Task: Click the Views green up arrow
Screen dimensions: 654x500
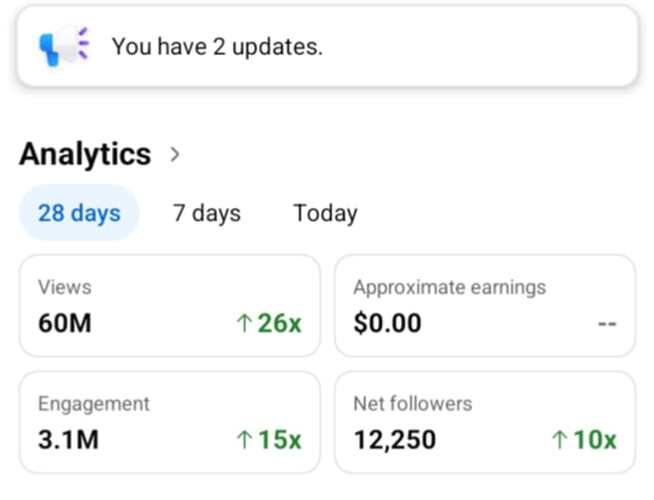Action: point(243,324)
